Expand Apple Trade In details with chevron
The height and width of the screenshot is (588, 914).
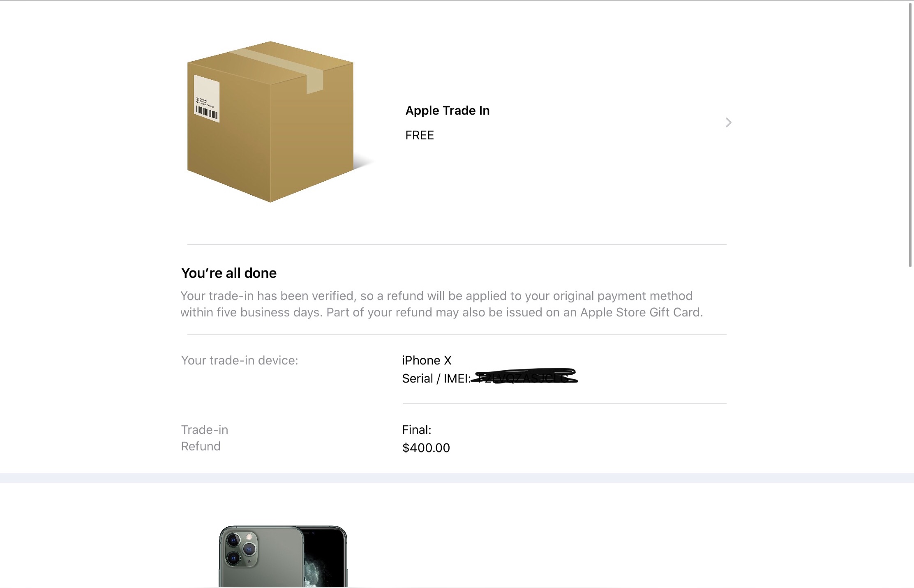tap(728, 122)
